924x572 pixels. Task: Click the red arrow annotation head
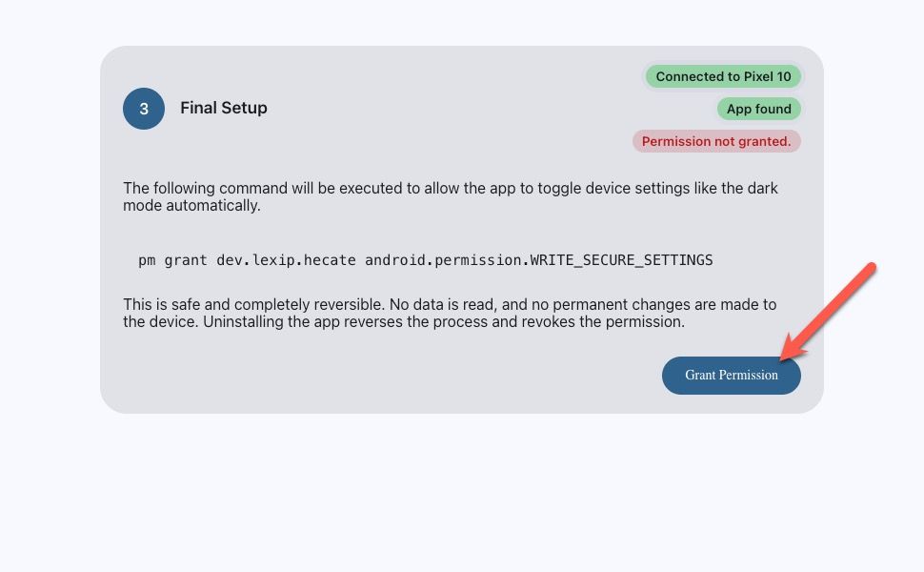pos(792,349)
